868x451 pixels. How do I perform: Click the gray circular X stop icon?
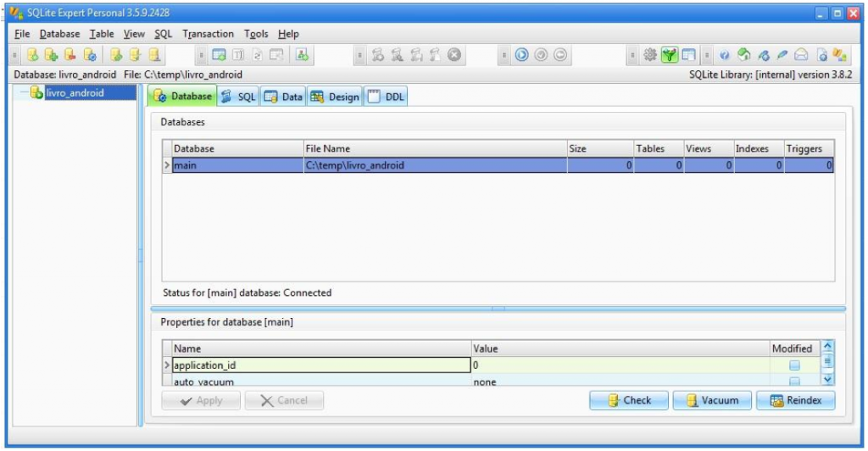[454, 55]
